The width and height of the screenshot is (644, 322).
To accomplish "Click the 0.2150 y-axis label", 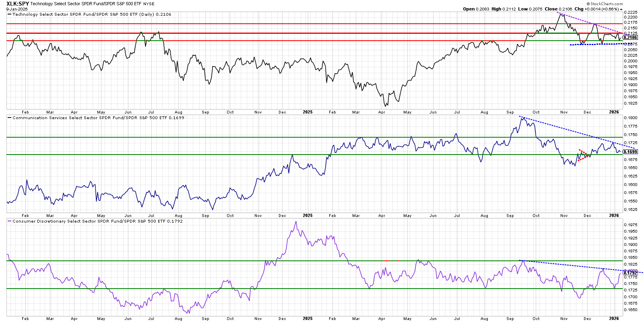I will pyautogui.click(x=630, y=28).
